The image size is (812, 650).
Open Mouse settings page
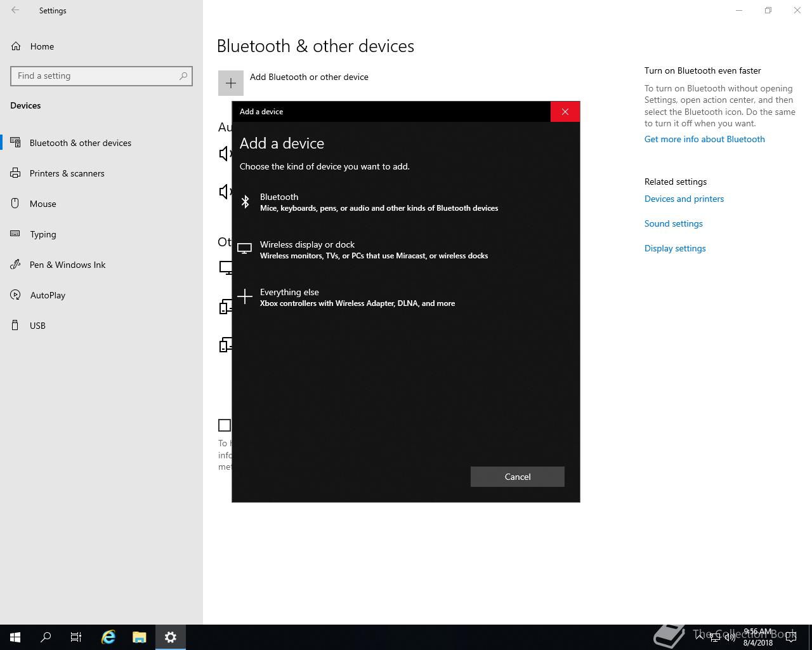[101, 204]
